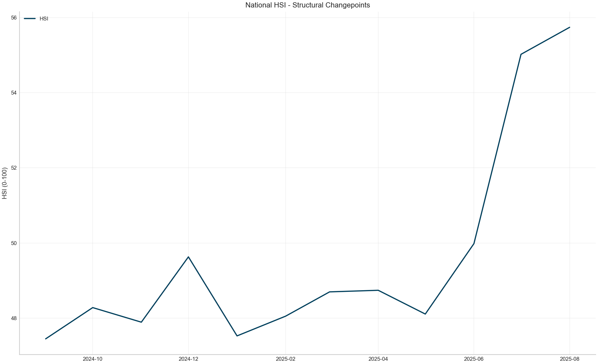598x364 pixels.
Task: Click the chart title 'National HSI - Structural Changepoints'
Action: click(x=307, y=5)
